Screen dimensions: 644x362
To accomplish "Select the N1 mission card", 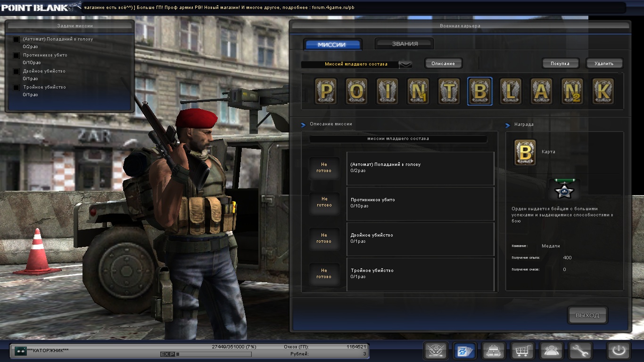I will click(x=418, y=91).
